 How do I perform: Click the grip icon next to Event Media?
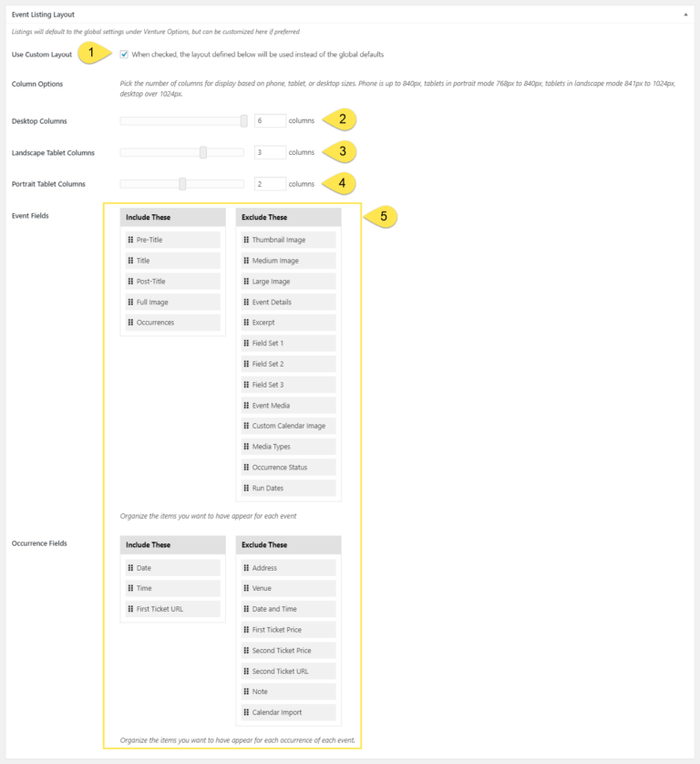(246, 406)
